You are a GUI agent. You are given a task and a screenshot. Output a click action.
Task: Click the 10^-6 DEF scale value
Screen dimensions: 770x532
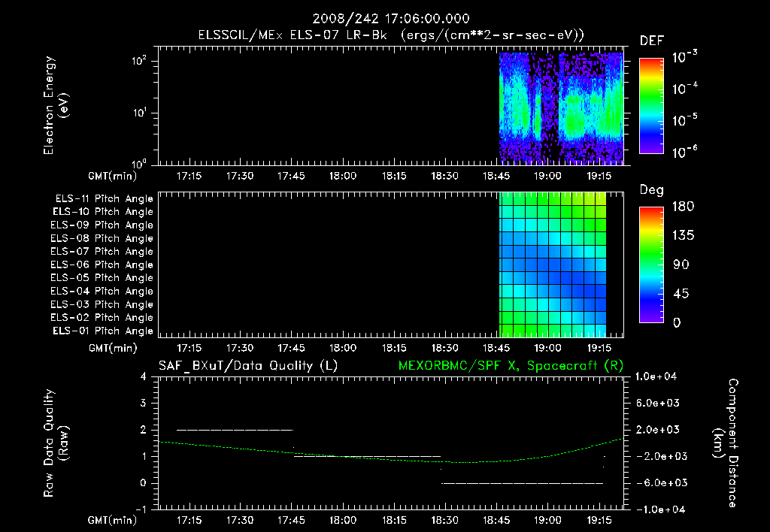pos(684,152)
